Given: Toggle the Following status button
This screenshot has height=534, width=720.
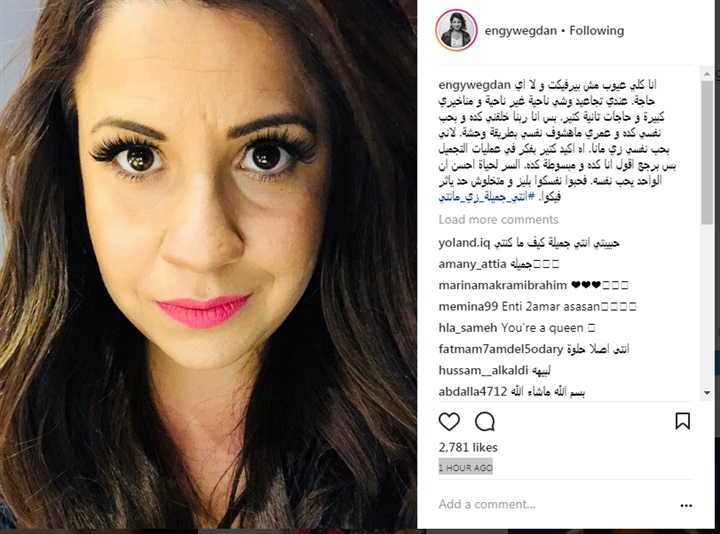Looking at the screenshot, I should 596,31.
